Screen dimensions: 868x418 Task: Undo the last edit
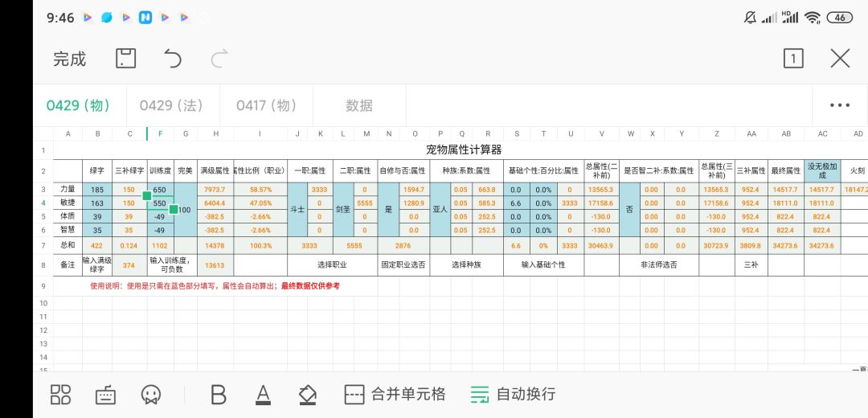pos(173,58)
